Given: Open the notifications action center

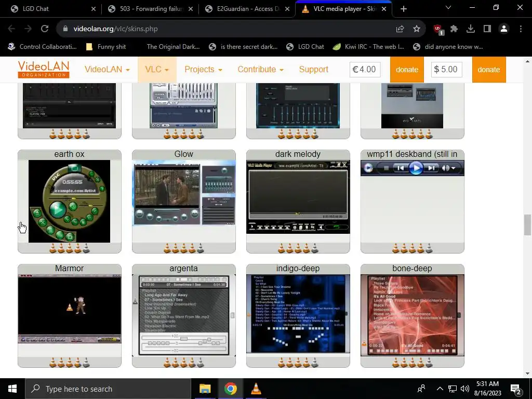Looking at the screenshot, I should point(516,389).
